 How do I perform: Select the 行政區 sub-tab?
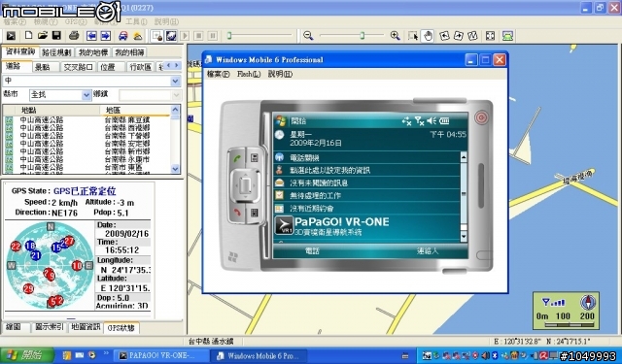point(141,67)
